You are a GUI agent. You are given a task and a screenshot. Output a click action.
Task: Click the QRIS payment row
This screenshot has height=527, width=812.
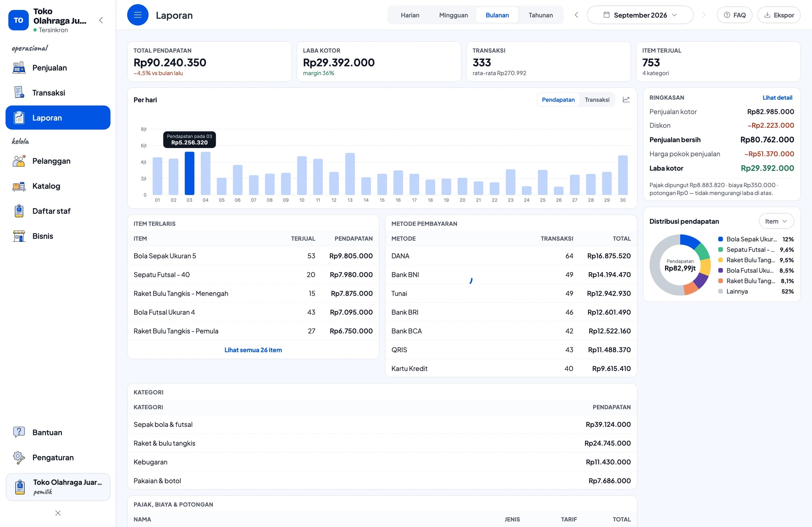[511, 350]
